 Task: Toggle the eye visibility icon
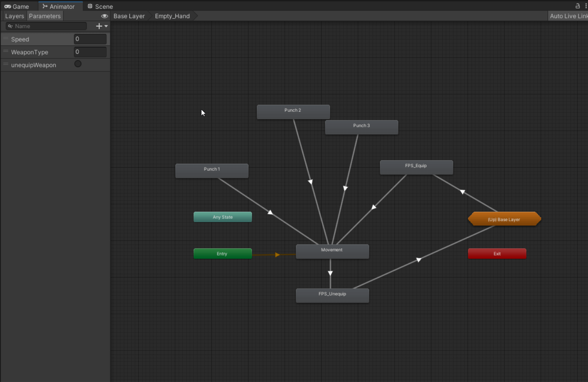(104, 16)
